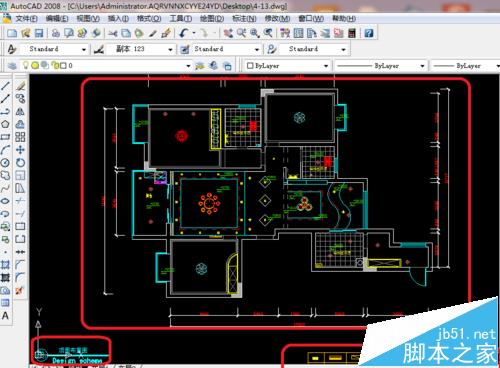
Task: Open the 编辑(E) menu
Action: [x=57, y=18]
